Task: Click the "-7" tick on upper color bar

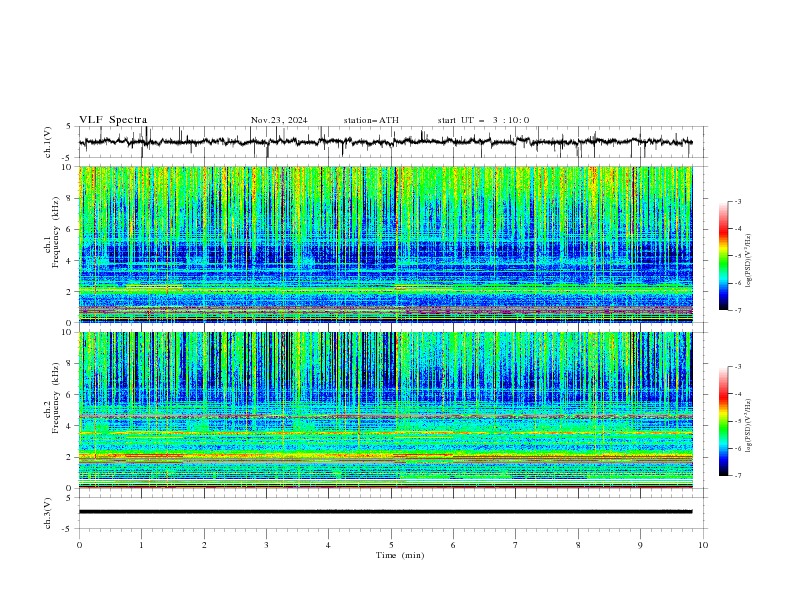Action: [x=738, y=310]
